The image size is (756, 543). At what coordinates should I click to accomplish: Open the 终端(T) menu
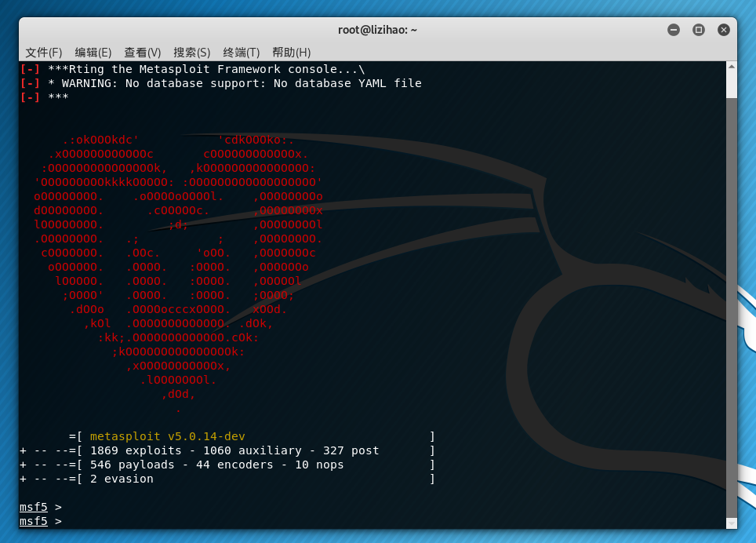pos(241,52)
